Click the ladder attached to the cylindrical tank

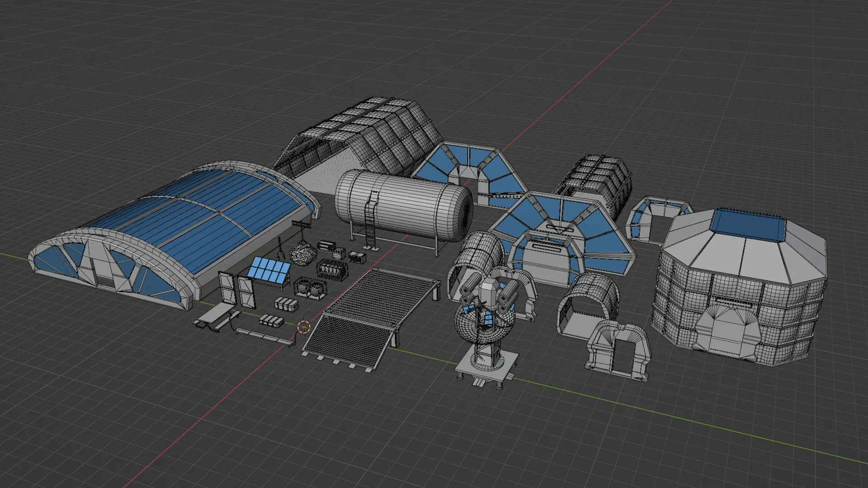(371, 220)
